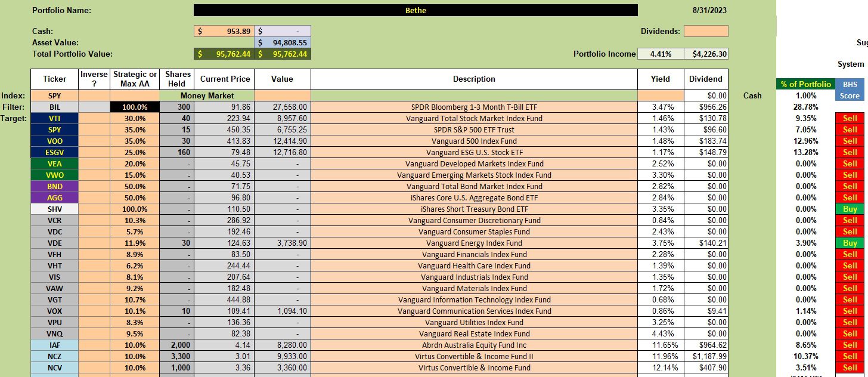Select the % of Portfolio header
The height and width of the screenshot is (377, 868).
tap(805, 84)
